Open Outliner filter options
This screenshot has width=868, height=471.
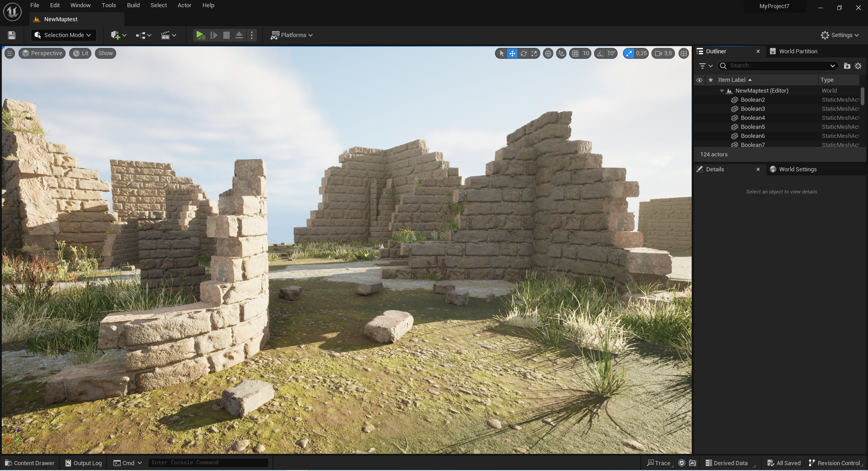[x=706, y=66]
